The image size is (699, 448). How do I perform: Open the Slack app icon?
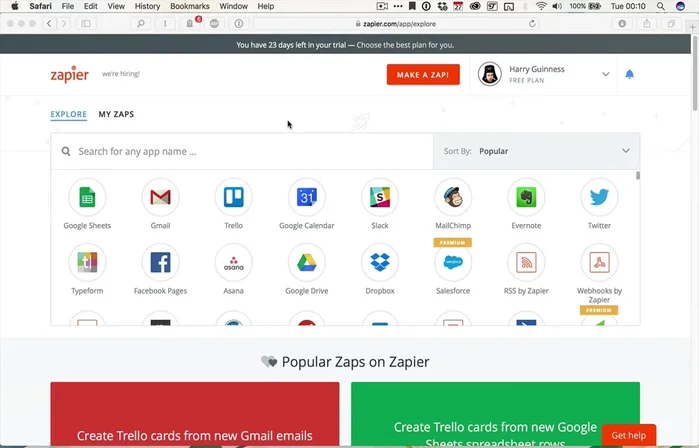380,198
